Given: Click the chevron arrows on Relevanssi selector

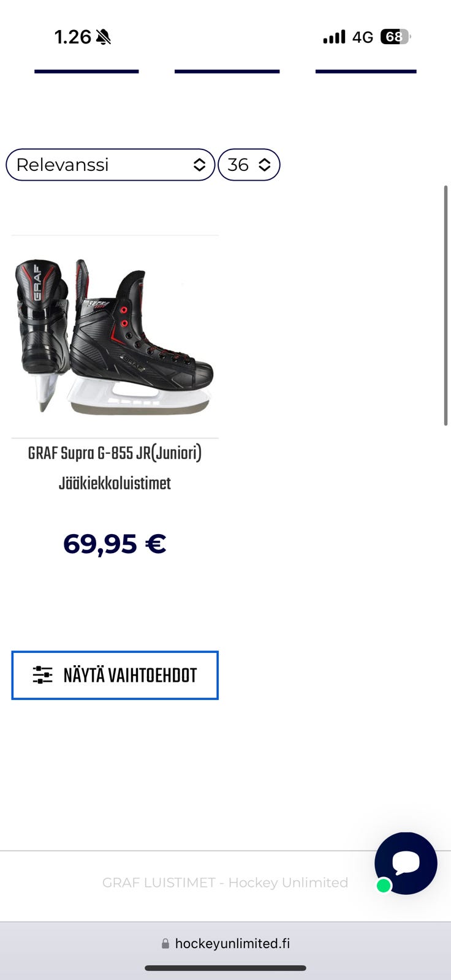Looking at the screenshot, I should point(199,165).
